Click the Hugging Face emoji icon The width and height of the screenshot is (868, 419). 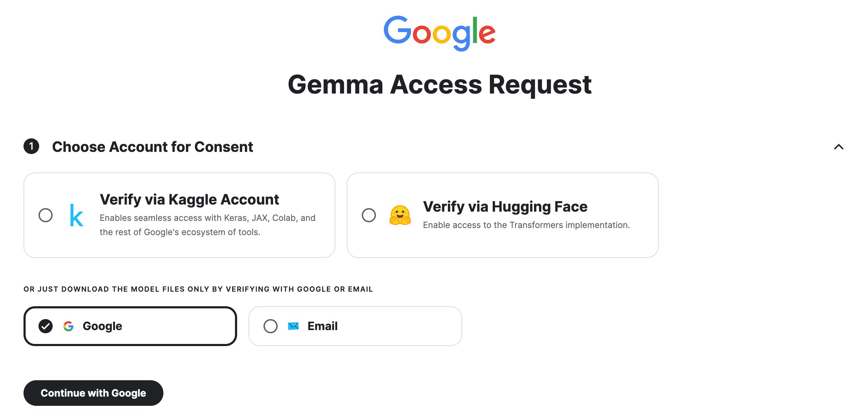point(400,215)
